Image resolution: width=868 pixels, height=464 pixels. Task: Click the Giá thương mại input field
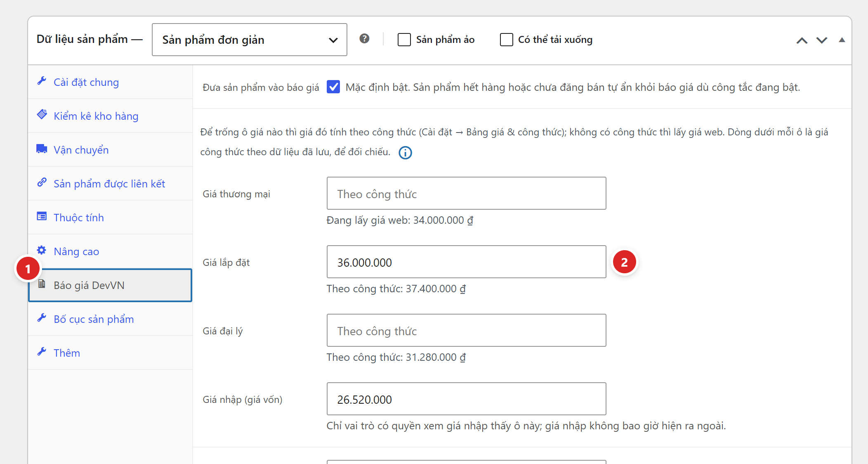click(467, 193)
